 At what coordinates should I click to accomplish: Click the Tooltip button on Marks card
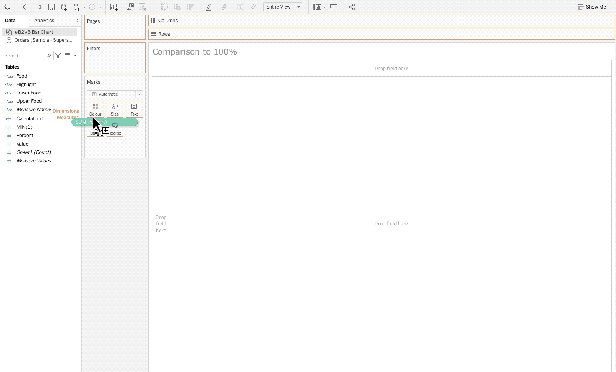pos(115,128)
